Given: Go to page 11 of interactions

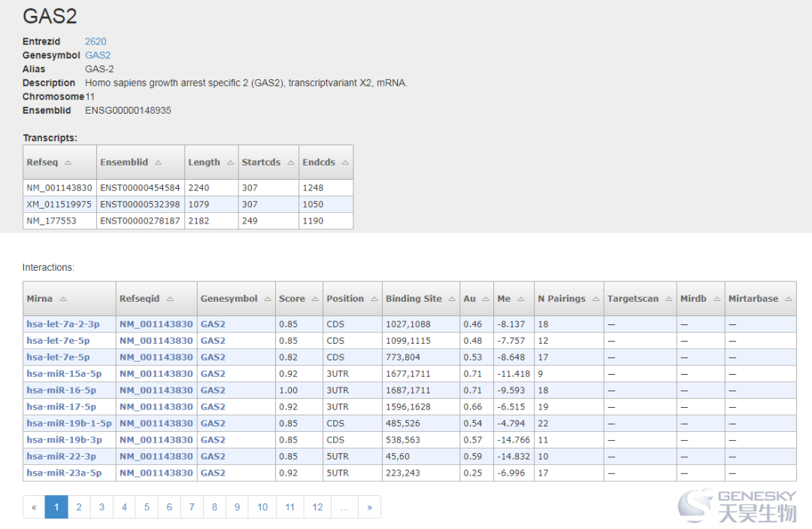Looking at the screenshot, I should 290,507.
